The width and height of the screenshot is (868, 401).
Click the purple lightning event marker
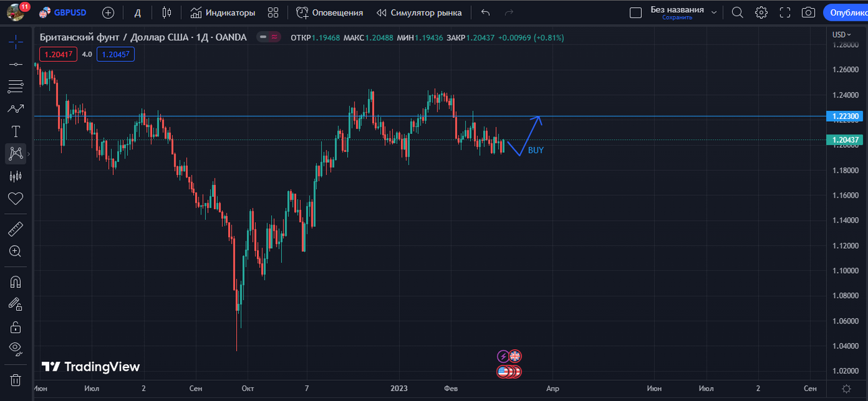tap(503, 357)
